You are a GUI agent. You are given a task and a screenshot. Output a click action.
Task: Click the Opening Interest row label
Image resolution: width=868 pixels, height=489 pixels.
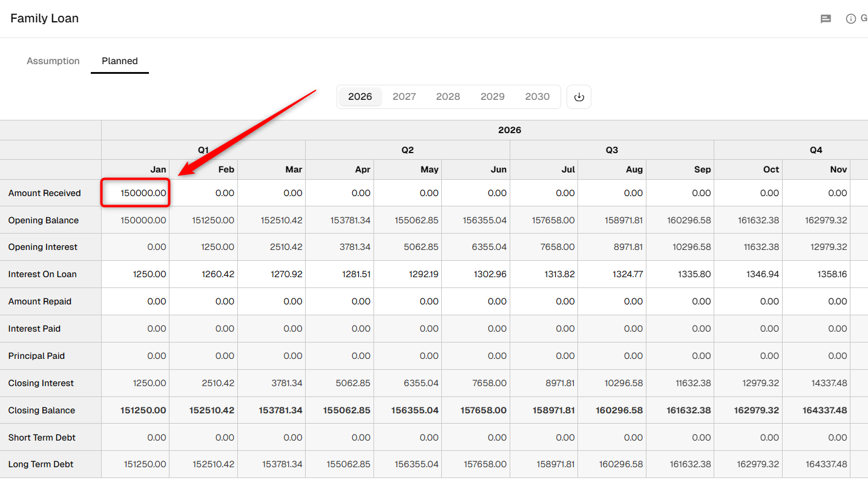43,247
